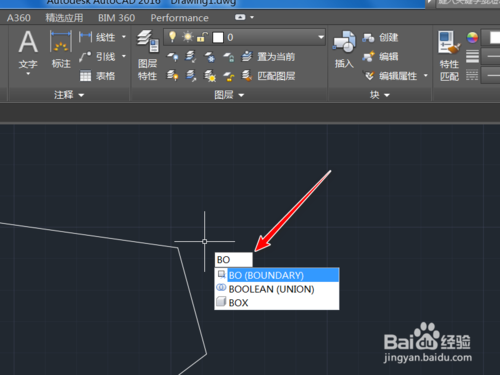Click Make Current (置为当前) button
500x375 pixels.
pos(269,57)
